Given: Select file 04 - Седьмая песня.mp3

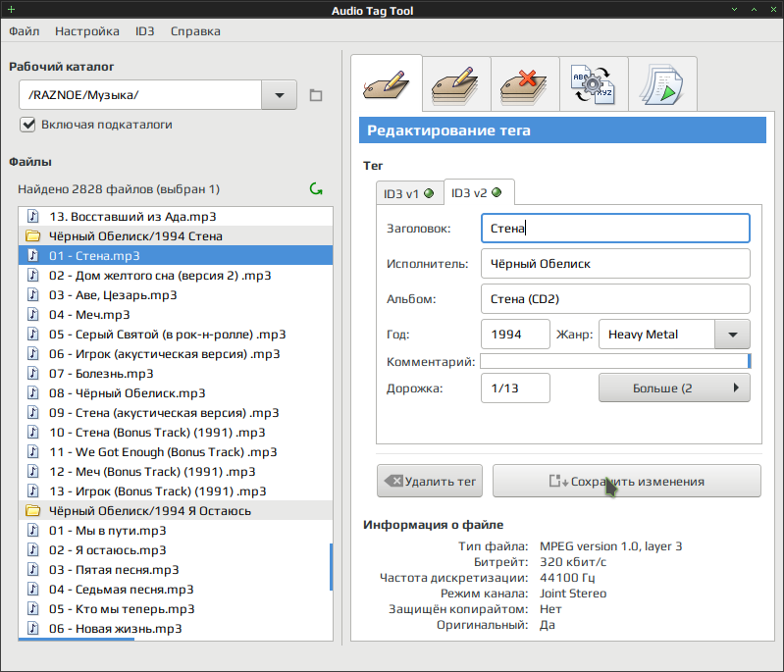Looking at the screenshot, I should pyautogui.click(x=176, y=589).
